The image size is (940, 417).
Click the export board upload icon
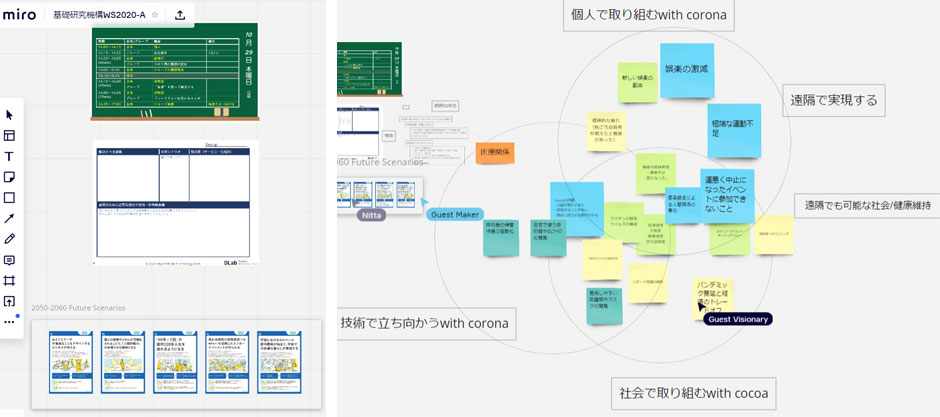179,15
